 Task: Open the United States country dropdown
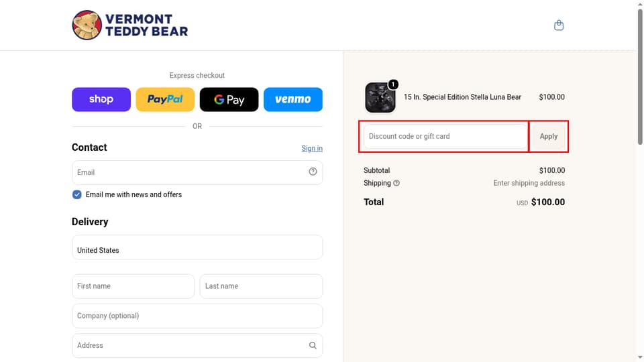(x=197, y=247)
